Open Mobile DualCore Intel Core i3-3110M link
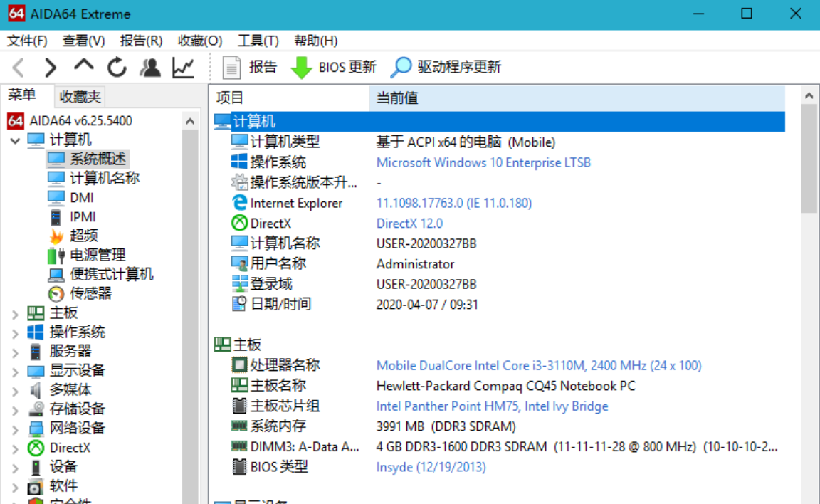This screenshot has height=504, width=820. 539,365
